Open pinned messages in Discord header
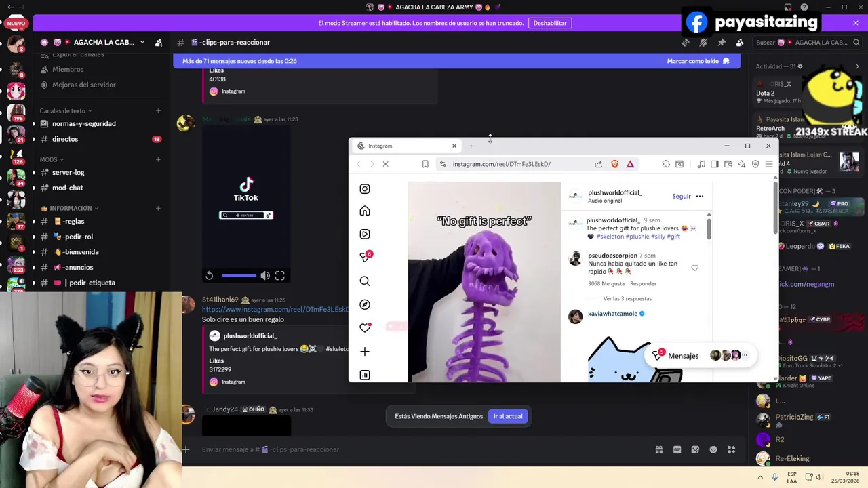This screenshot has width=868, height=488. [722, 42]
